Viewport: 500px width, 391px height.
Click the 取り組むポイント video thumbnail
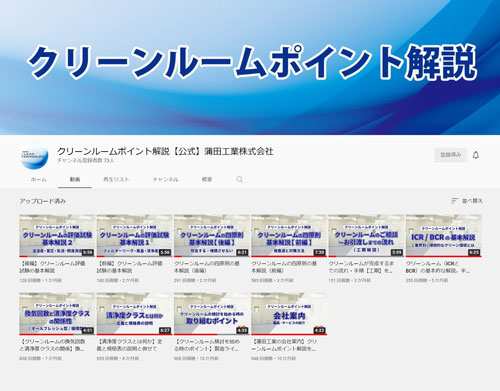(x=212, y=314)
